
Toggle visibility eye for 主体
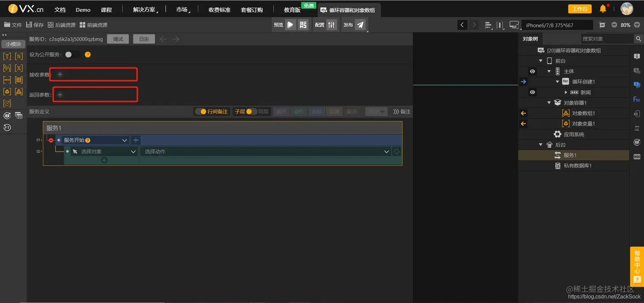[x=532, y=71]
